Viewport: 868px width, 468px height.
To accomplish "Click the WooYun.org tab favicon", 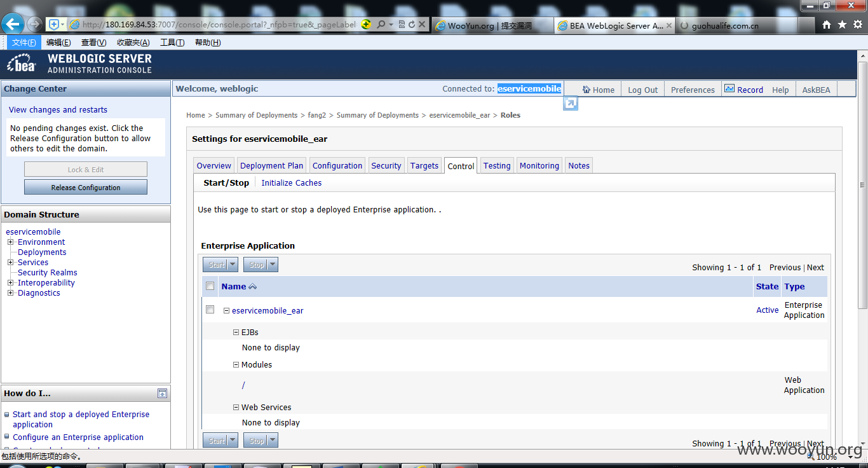I will coord(440,26).
